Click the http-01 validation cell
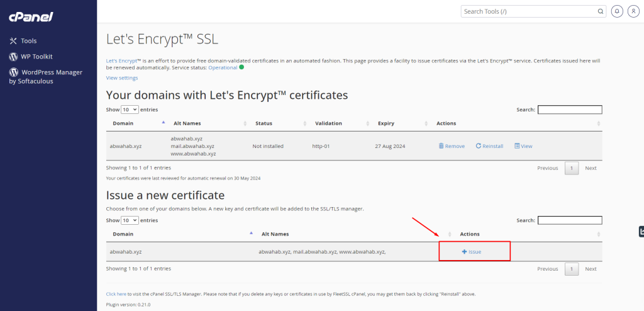 (321, 146)
